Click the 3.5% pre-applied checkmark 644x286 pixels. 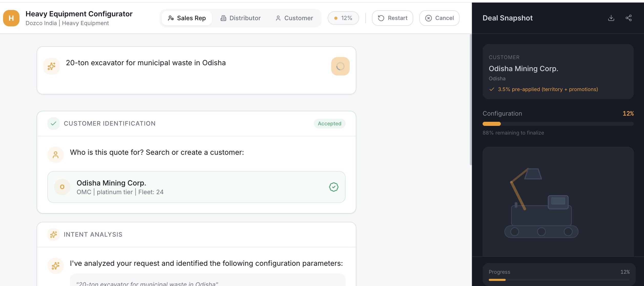tap(492, 89)
